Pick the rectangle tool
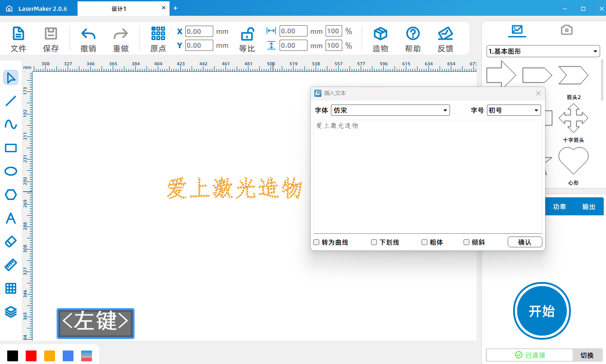 click(x=11, y=148)
